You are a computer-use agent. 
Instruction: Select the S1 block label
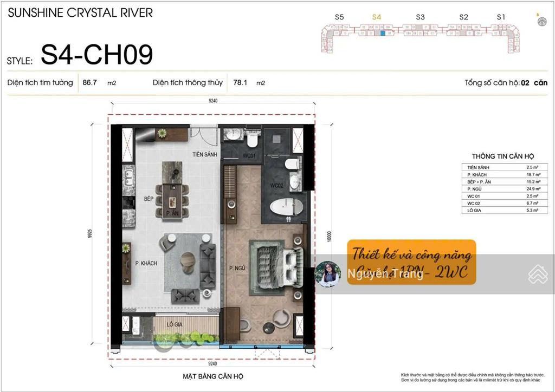coord(501,17)
